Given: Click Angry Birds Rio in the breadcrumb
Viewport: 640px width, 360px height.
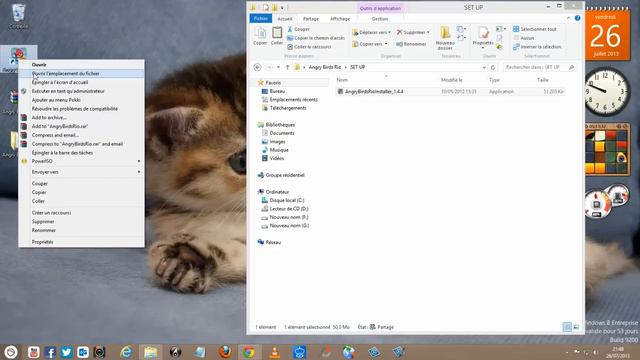Looking at the screenshot, I should (x=324, y=67).
